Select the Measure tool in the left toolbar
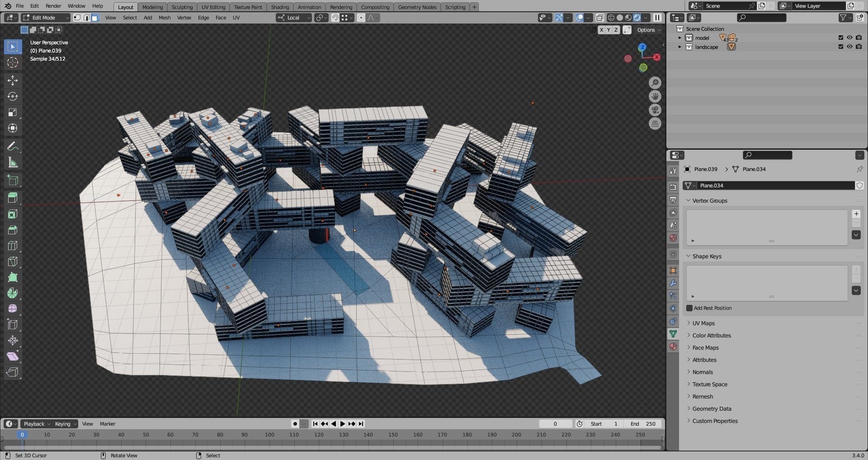 (12, 161)
